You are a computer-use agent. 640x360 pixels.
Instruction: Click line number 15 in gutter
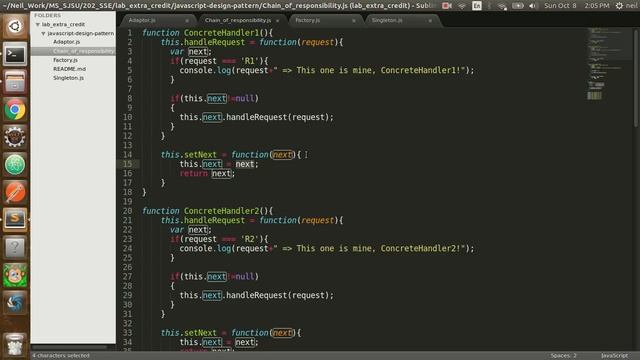[x=128, y=164]
